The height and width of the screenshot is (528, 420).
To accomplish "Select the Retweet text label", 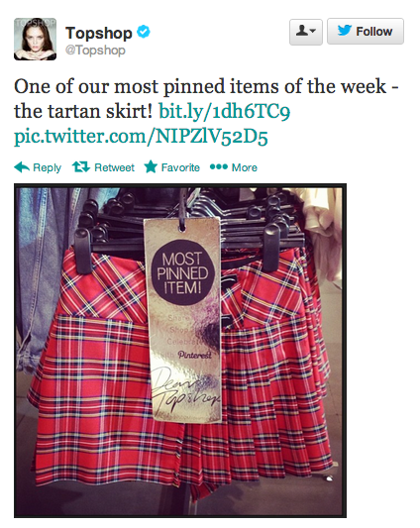I will 114,167.
